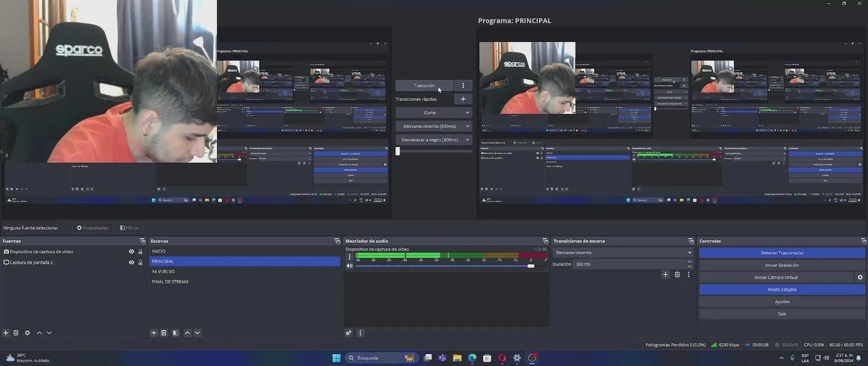Select the FINAL DE STREAM scene
The width and height of the screenshot is (868, 366).
point(245,282)
